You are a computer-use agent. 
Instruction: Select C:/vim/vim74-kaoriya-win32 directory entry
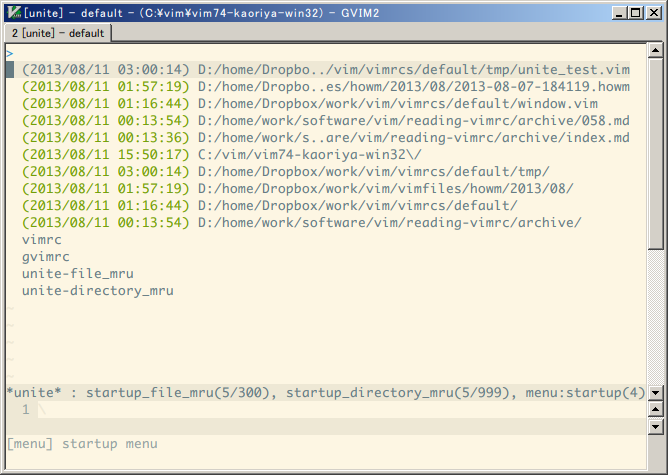tap(222, 155)
